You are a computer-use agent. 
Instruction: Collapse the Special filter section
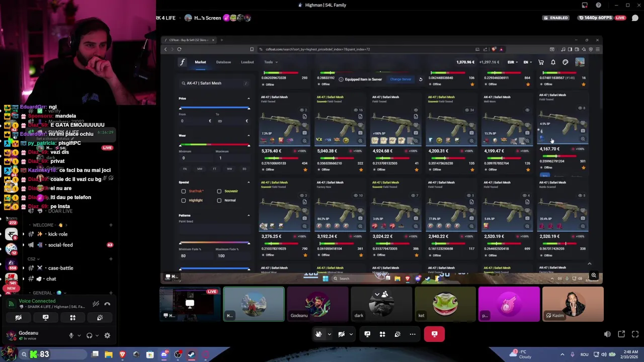[x=248, y=183]
